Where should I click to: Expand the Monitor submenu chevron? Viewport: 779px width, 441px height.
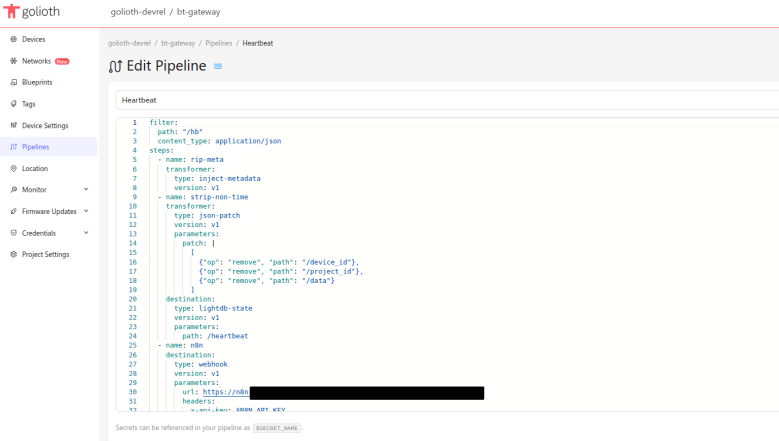pos(86,190)
